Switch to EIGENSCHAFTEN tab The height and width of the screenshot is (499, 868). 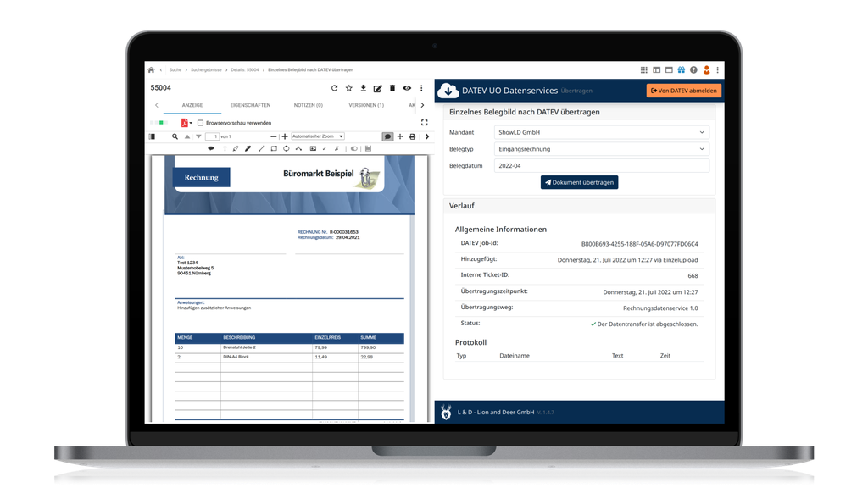coord(250,105)
